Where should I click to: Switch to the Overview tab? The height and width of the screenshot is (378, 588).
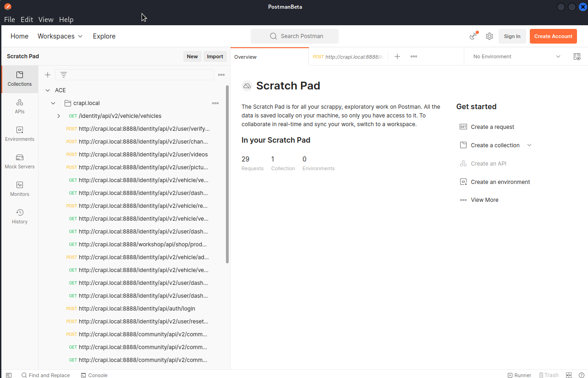[x=246, y=57]
